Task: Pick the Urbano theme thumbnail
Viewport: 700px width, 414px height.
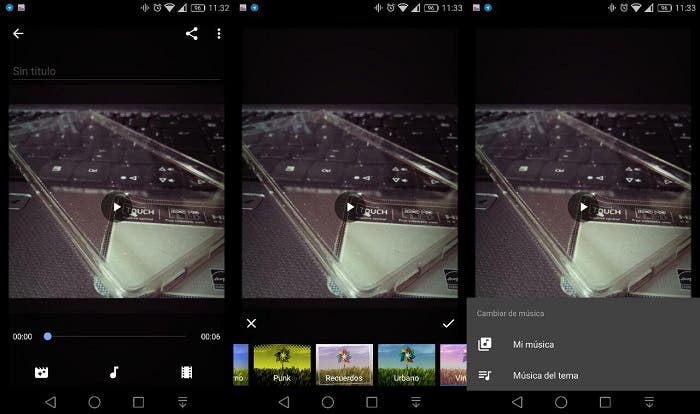Action: click(x=406, y=365)
